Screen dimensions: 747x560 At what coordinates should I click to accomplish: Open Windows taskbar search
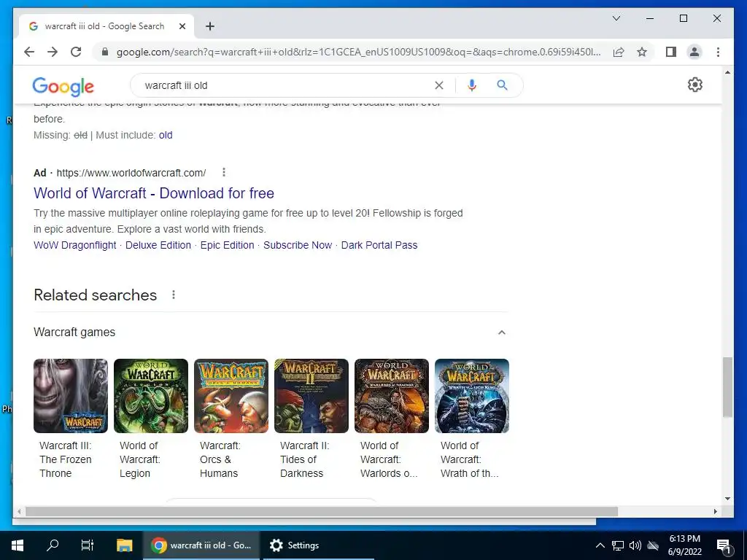pos(53,545)
